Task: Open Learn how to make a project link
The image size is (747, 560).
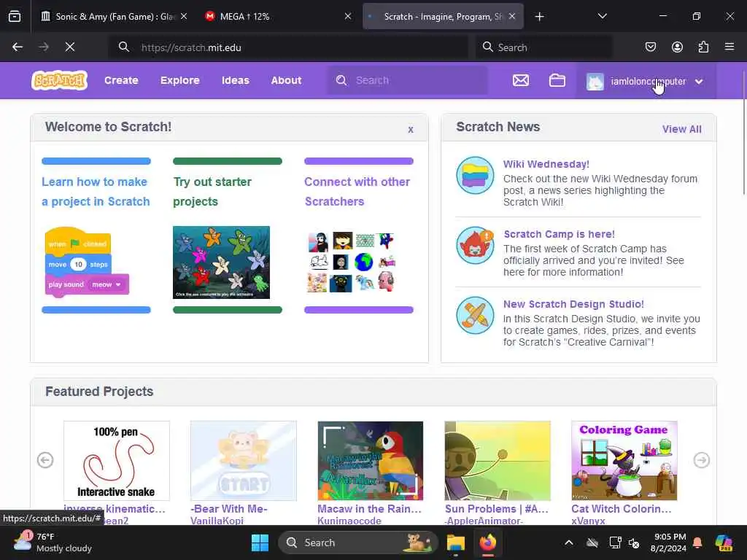Action: (96, 192)
